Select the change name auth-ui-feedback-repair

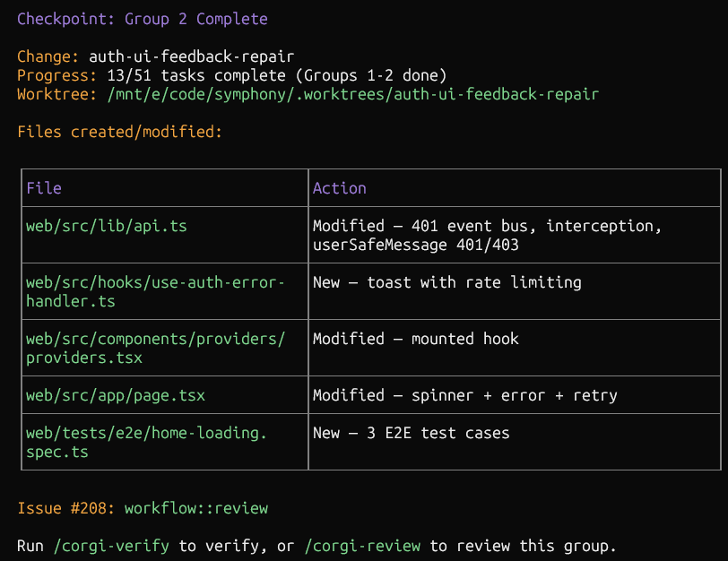pyautogui.click(x=191, y=56)
